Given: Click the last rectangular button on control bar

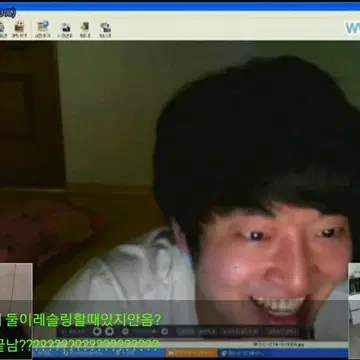Looking at the screenshot, I should [282, 332].
